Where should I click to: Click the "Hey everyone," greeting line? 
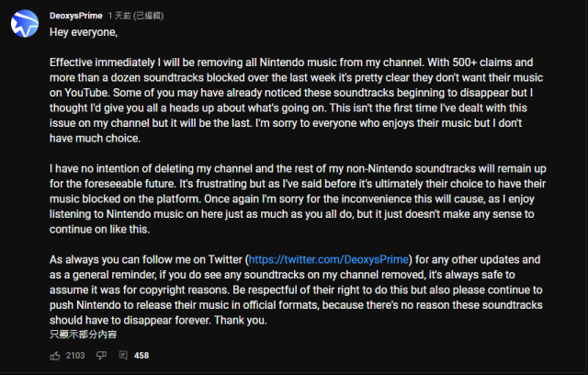[83, 32]
